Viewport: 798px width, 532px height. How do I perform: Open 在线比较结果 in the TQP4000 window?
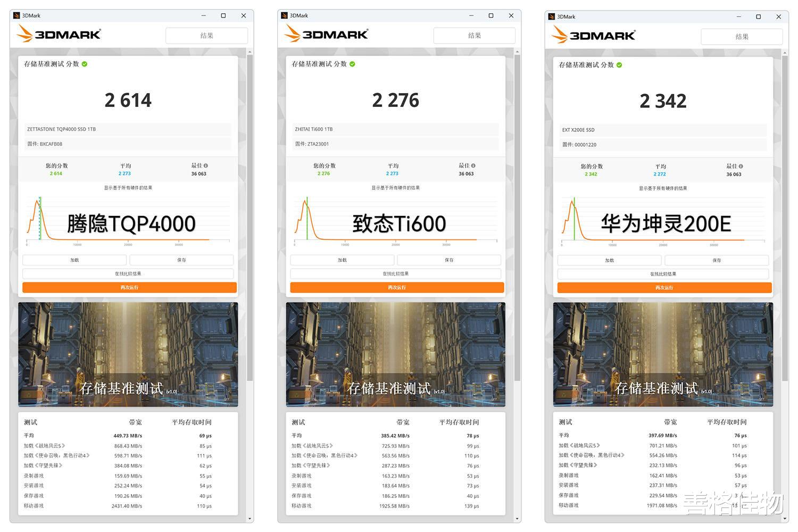coord(128,274)
